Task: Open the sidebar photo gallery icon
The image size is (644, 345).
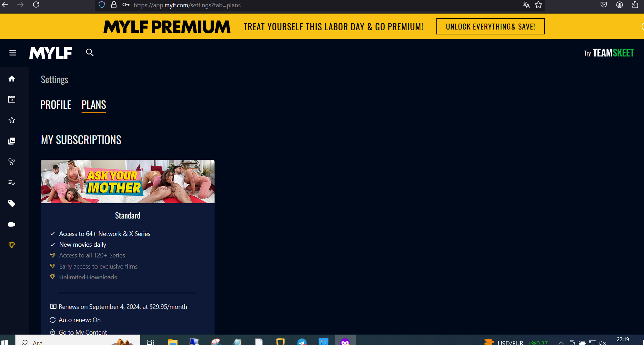Action: [12, 141]
